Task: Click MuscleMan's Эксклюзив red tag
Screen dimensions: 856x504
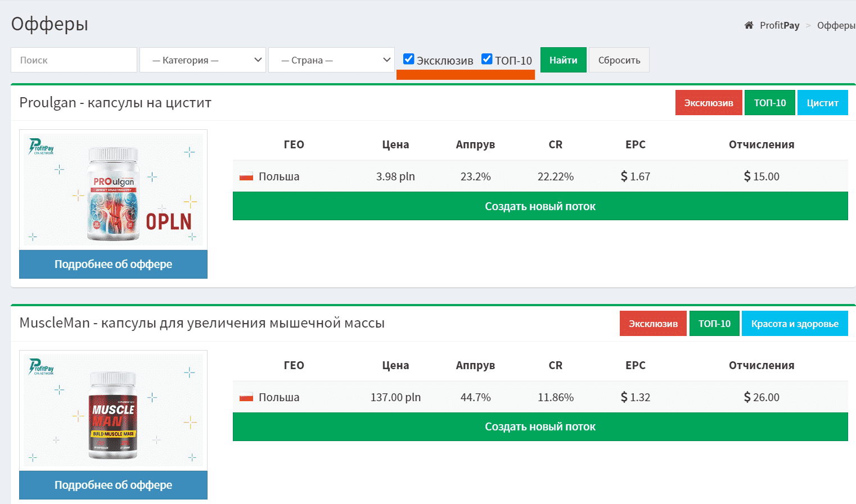Action: 653,324
